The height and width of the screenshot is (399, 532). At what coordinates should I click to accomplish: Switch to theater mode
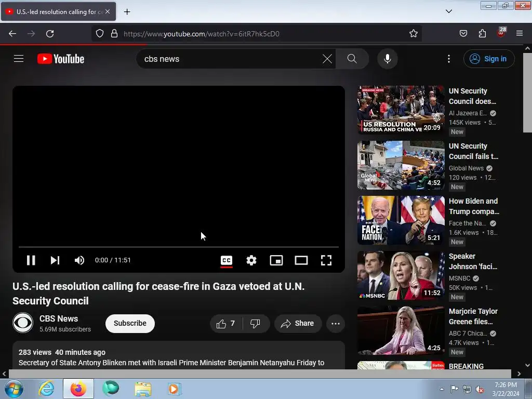(301, 260)
